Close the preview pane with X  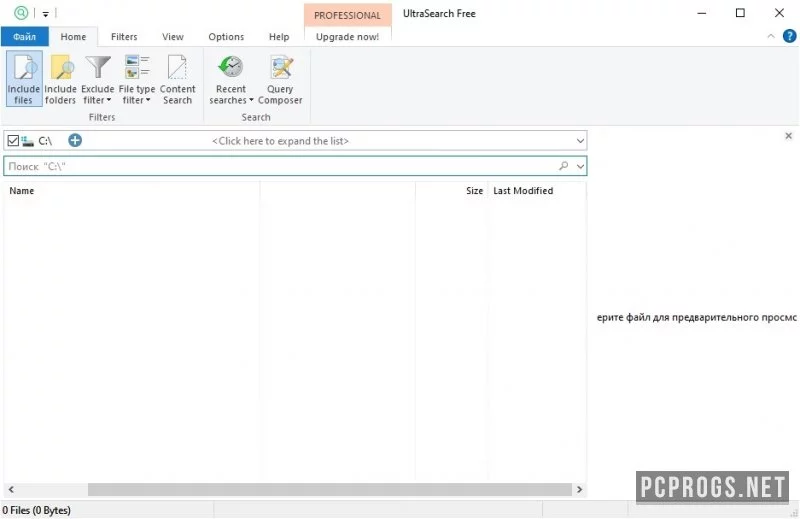[x=788, y=136]
